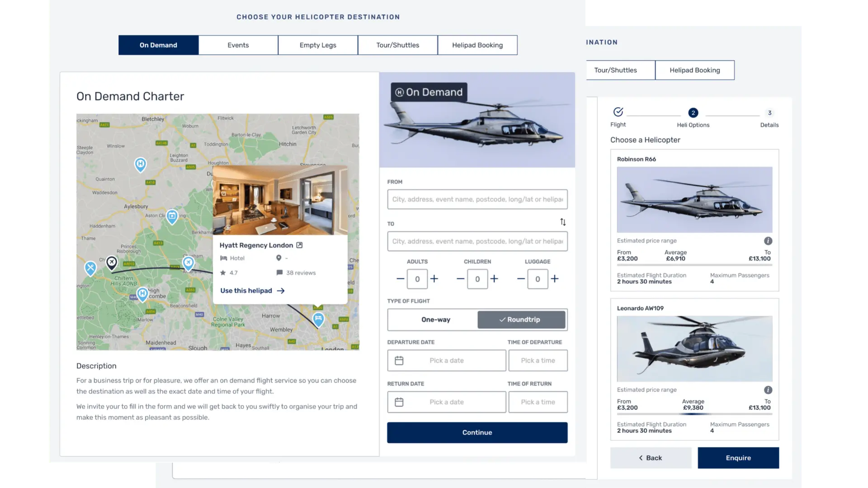Select the One-way flight type

pyautogui.click(x=436, y=319)
